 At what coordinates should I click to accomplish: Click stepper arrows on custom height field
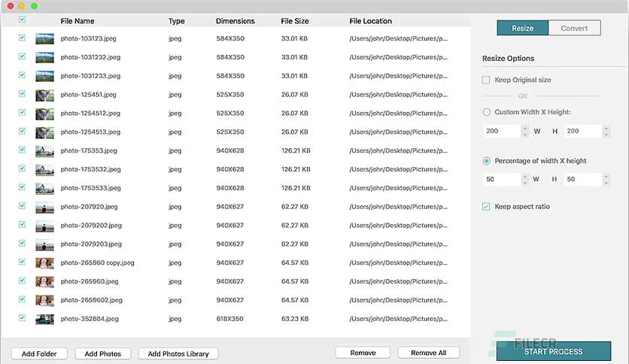[606, 131]
